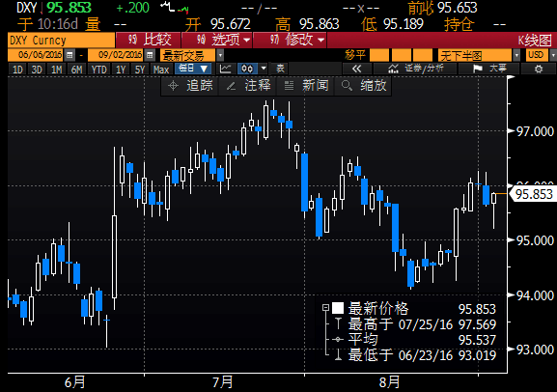
Task: Select the line chart type icon
Action: 225,69
